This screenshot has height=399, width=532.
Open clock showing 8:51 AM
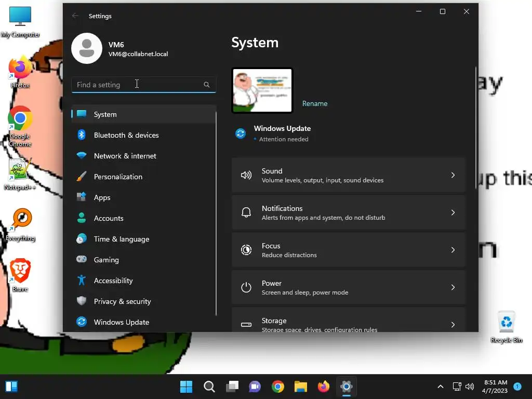495,387
